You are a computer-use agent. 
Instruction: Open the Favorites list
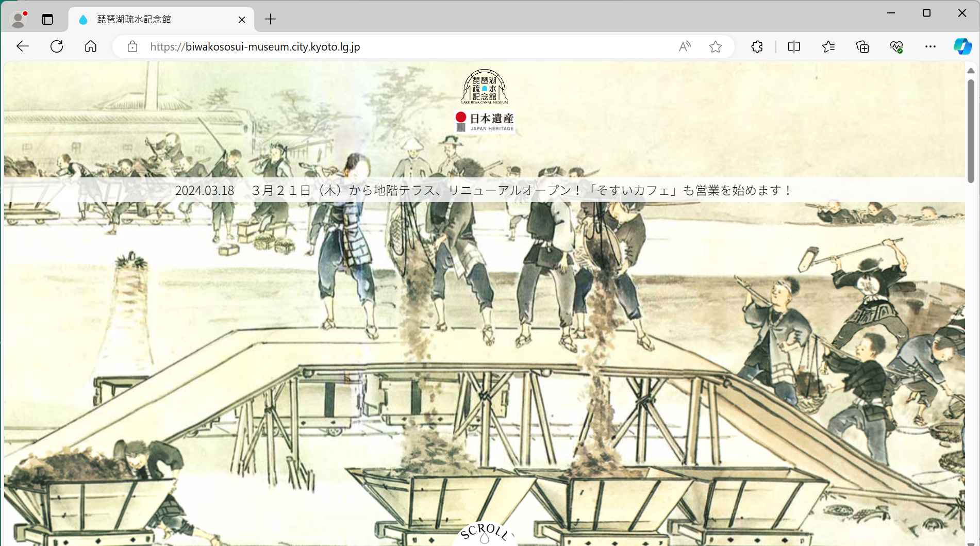pyautogui.click(x=828, y=47)
